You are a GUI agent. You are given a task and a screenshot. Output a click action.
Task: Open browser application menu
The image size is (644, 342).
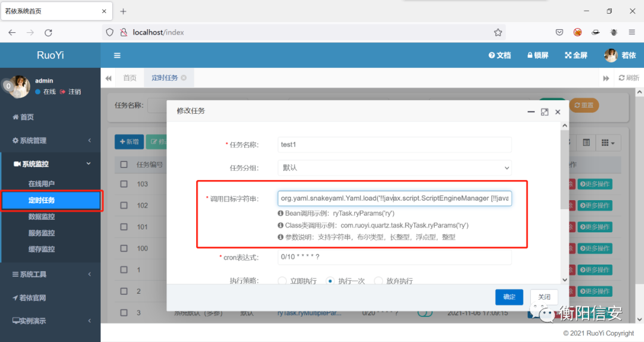(631, 32)
